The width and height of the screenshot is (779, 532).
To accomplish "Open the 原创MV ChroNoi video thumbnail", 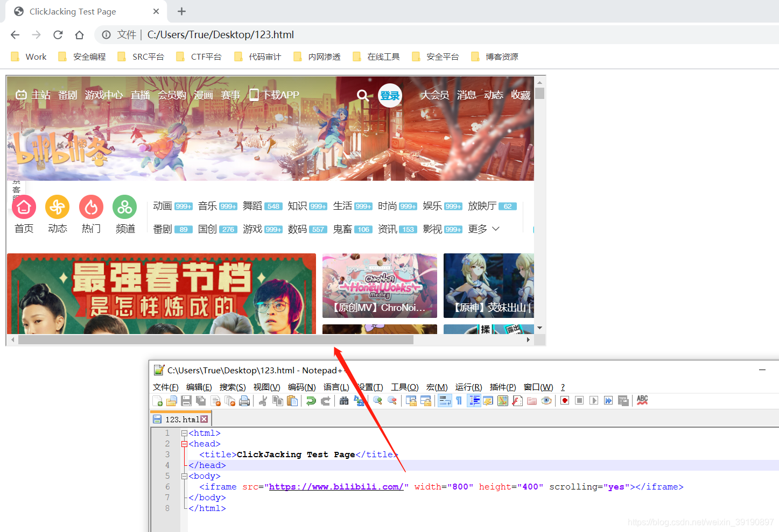I will pos(380,286).
